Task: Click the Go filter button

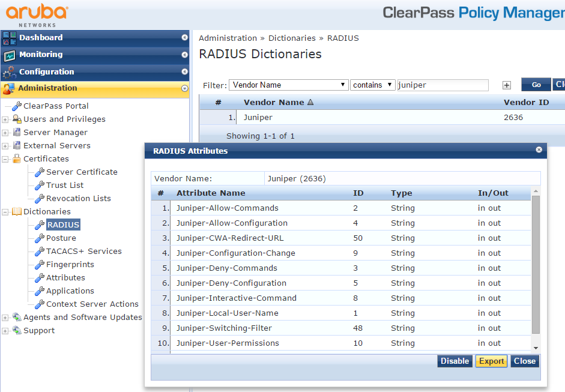Action: tap(536, 85)
